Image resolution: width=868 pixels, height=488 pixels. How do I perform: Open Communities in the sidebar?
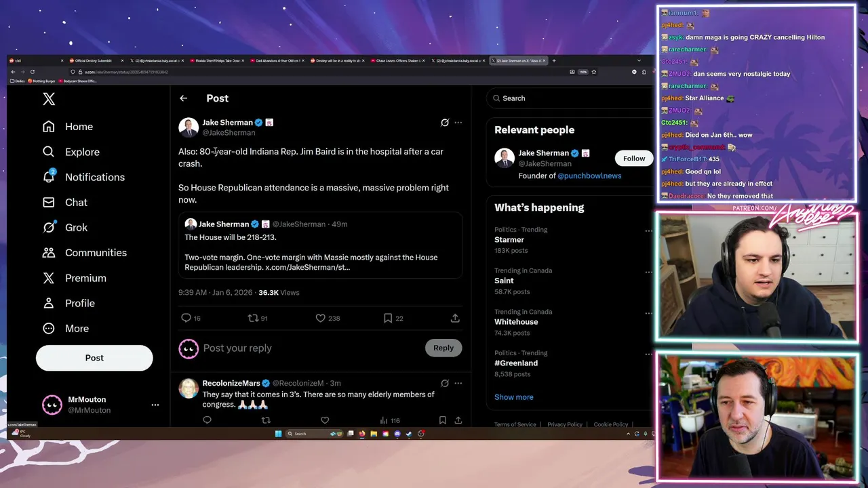coord(84,252)
